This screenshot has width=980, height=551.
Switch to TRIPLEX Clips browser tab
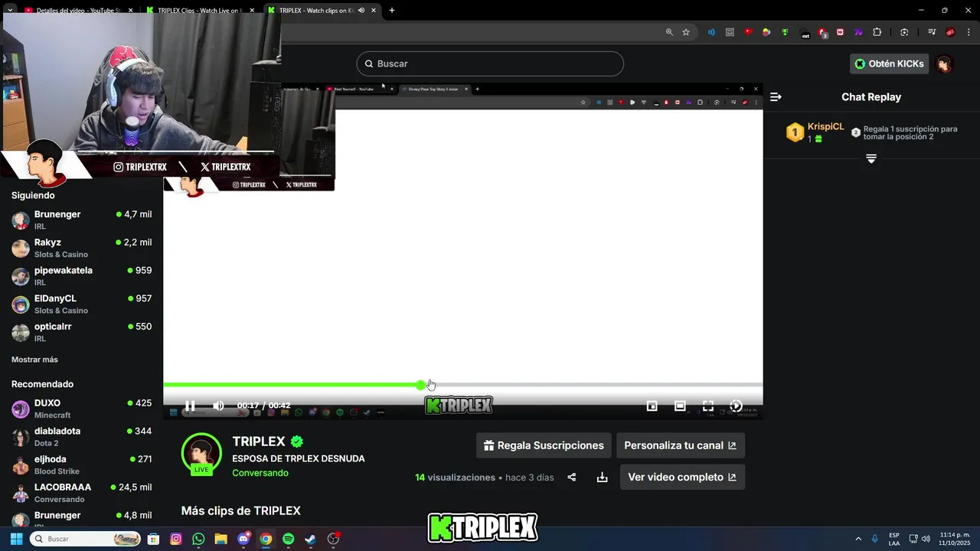(199, 10)
